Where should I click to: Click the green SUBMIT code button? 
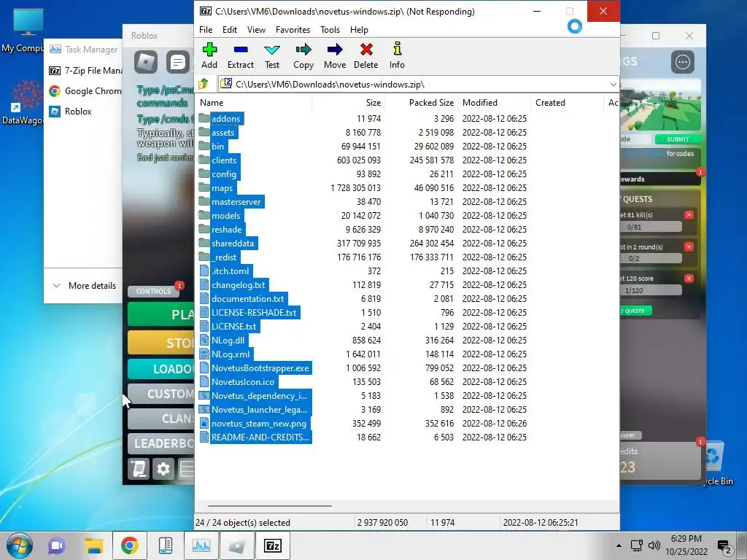(x=678, y=139)
